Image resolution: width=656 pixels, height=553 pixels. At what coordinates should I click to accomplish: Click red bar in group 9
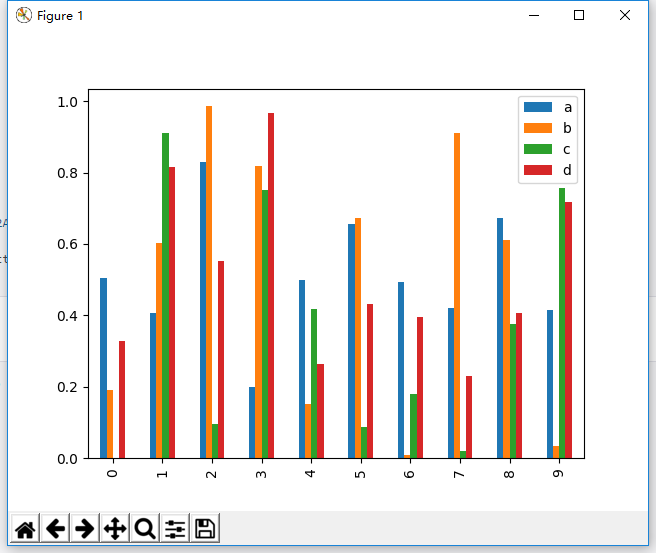tap(568, 330)
